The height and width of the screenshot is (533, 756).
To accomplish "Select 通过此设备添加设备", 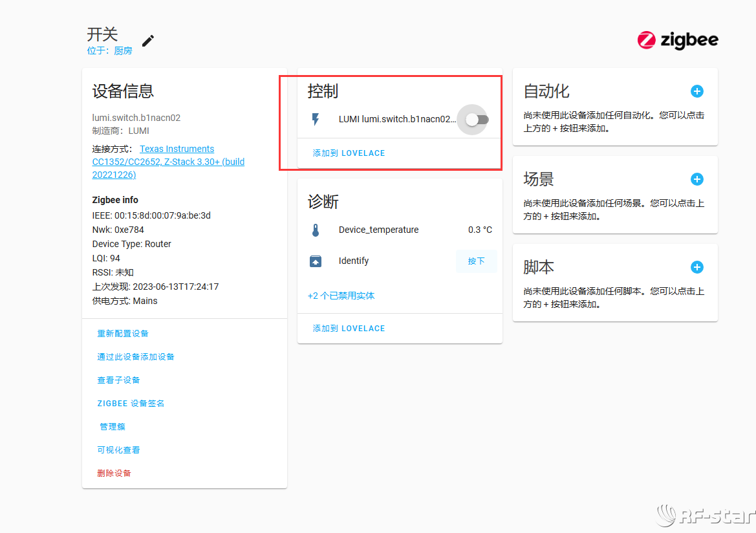I will 135,356.
